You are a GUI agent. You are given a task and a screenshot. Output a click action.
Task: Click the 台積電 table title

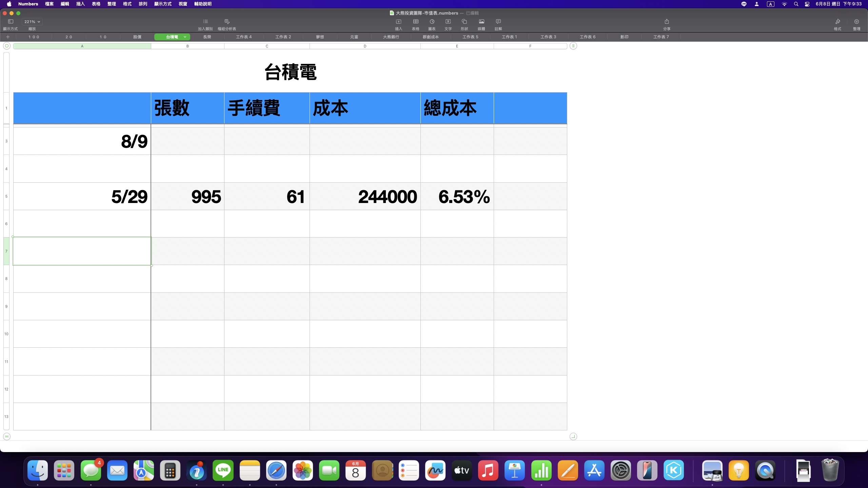coord(290,72)
